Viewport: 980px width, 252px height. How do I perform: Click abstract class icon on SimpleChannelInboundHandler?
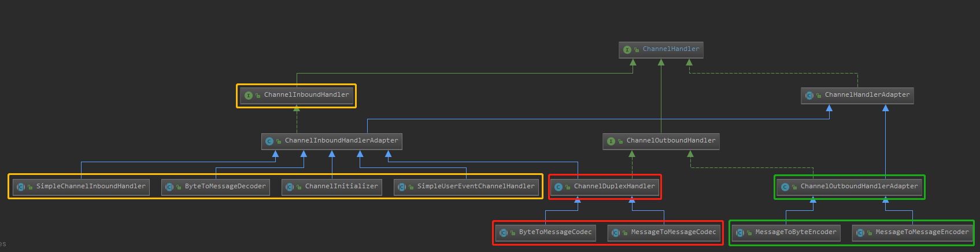point(20,187)
